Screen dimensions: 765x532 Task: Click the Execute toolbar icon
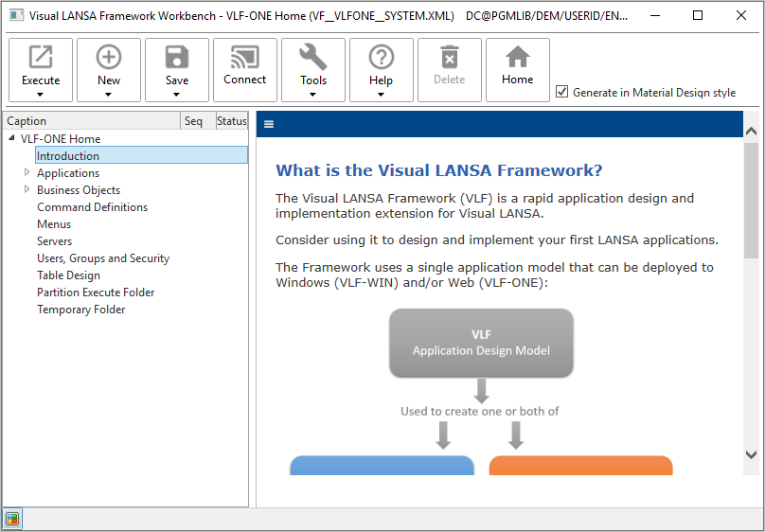click(41, 57)
